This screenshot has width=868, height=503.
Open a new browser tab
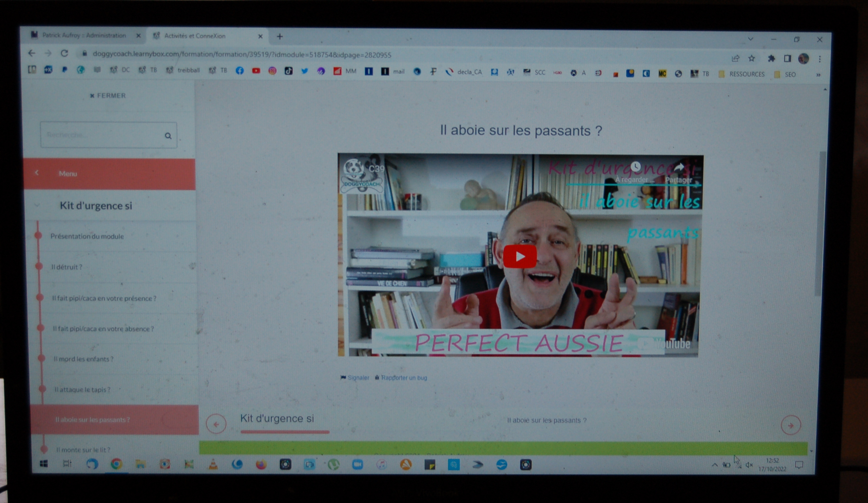coord(280,36)
